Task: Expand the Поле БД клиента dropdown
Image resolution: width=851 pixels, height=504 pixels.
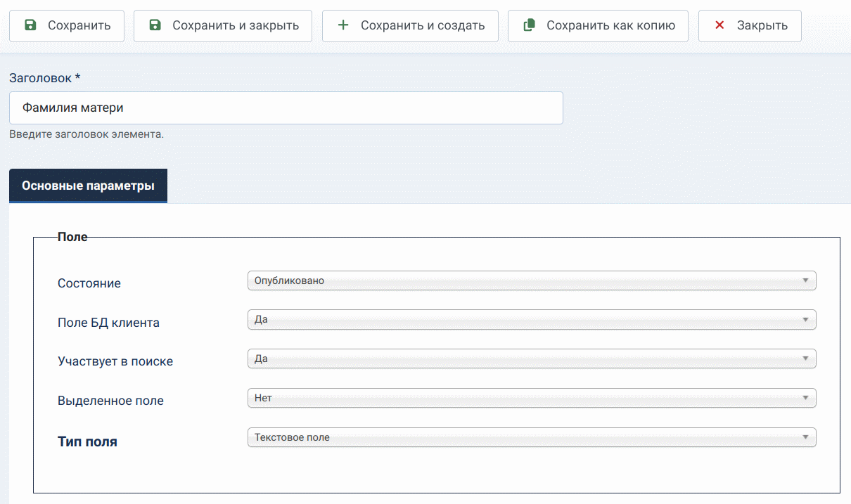Action: pos(531,320)
